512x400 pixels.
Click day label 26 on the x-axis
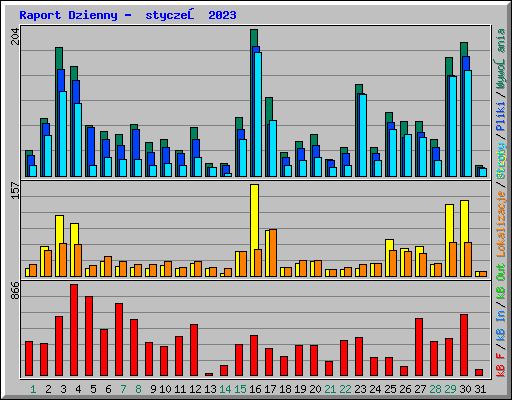click(x=405, y=389)
